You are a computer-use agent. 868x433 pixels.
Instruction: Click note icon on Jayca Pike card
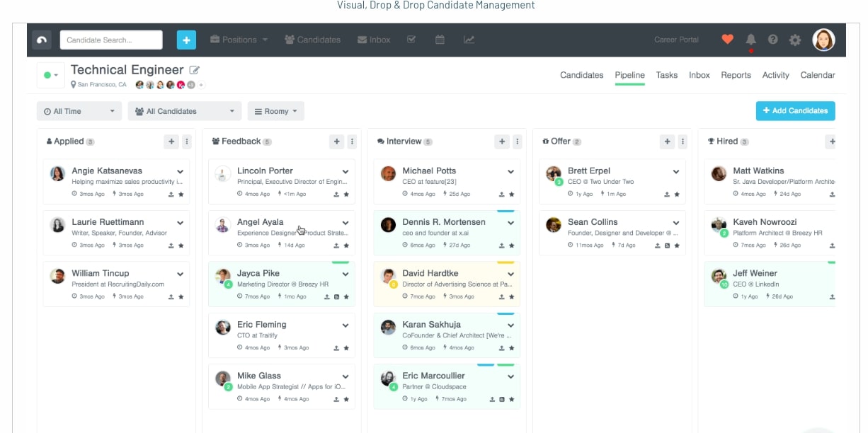[x=336, y=296]
